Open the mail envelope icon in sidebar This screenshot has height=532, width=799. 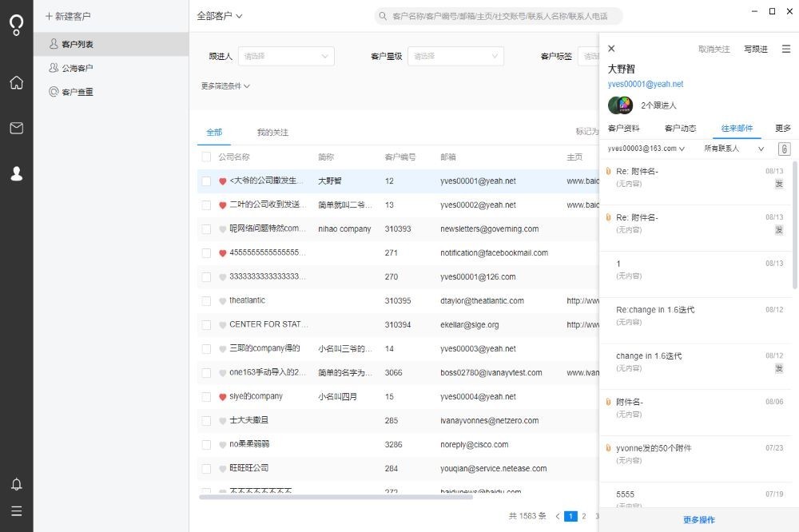[16, 128]
